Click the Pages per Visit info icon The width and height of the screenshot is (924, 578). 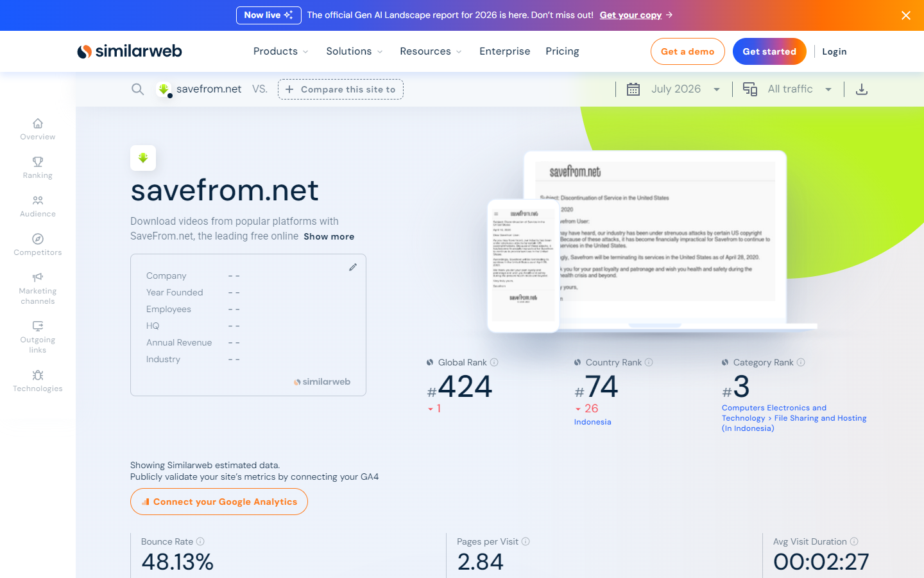pos(526,541)
